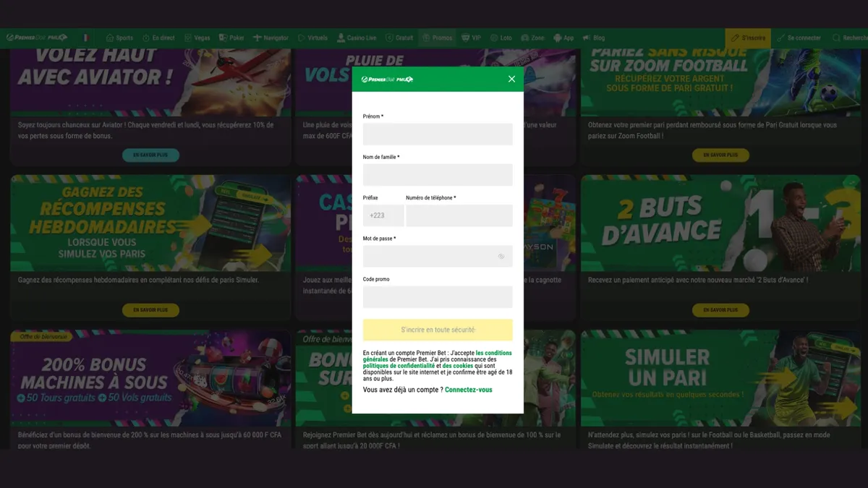Click the Code promo input field
The image size is (868, 488).
438,297
